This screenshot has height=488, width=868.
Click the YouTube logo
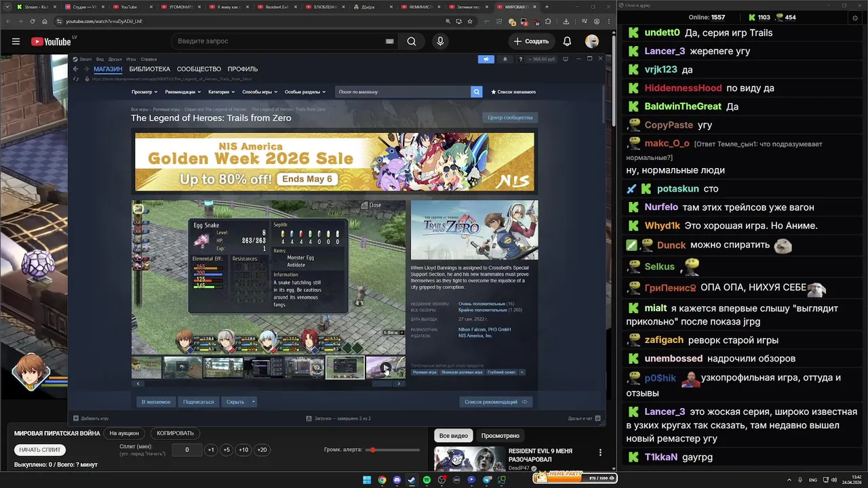click(x=51, y=41)
